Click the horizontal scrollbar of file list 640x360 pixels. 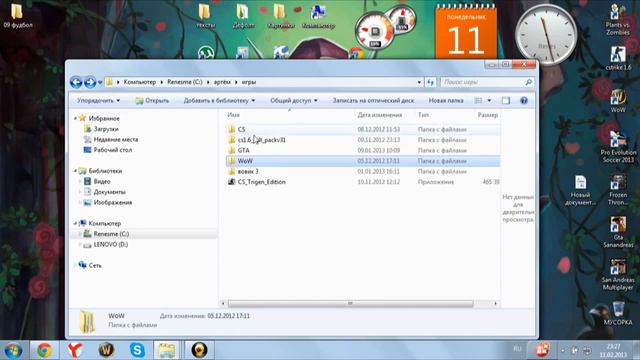(350, 304)
